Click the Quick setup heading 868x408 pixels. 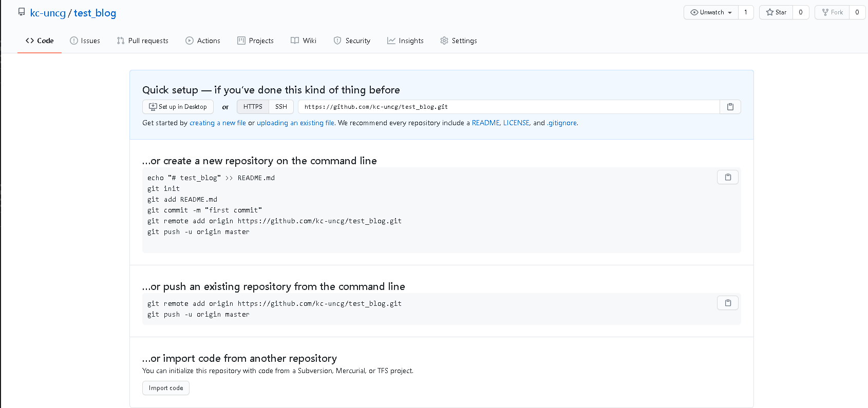pyautogui.click(x=271, y=90)
